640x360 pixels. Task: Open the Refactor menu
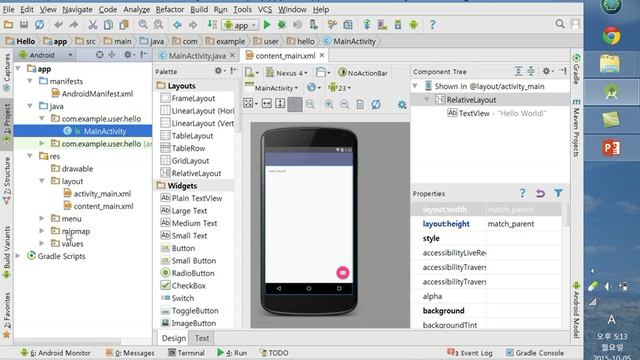pos(170,9)
